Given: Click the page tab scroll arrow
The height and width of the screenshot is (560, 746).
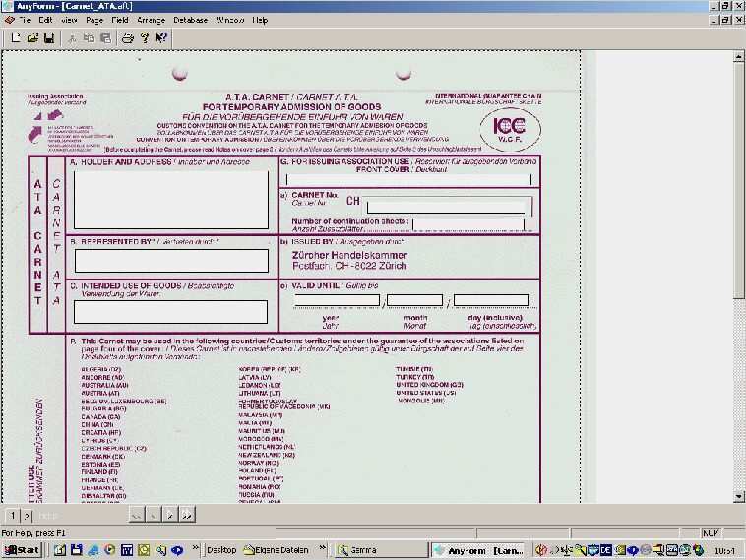Looking at the screenshot, I should click(28, 516).
